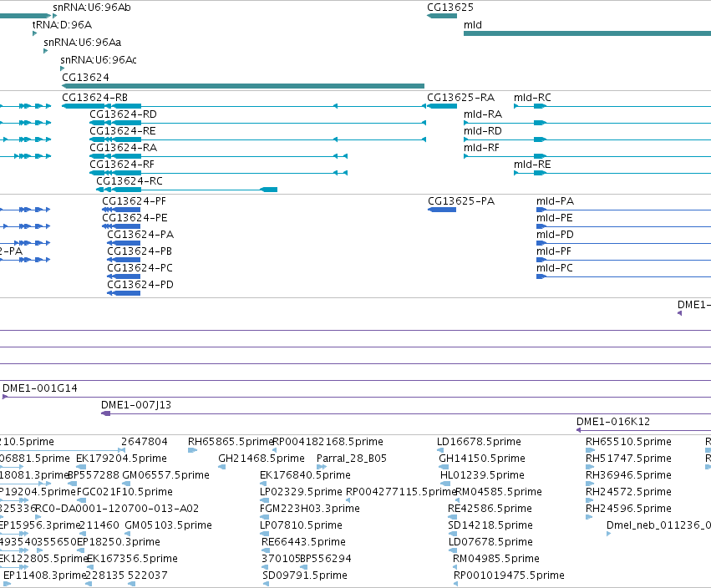Select EST GH14150.5prime
This screenshot has width=711, height=588.
tap(482, 459)
